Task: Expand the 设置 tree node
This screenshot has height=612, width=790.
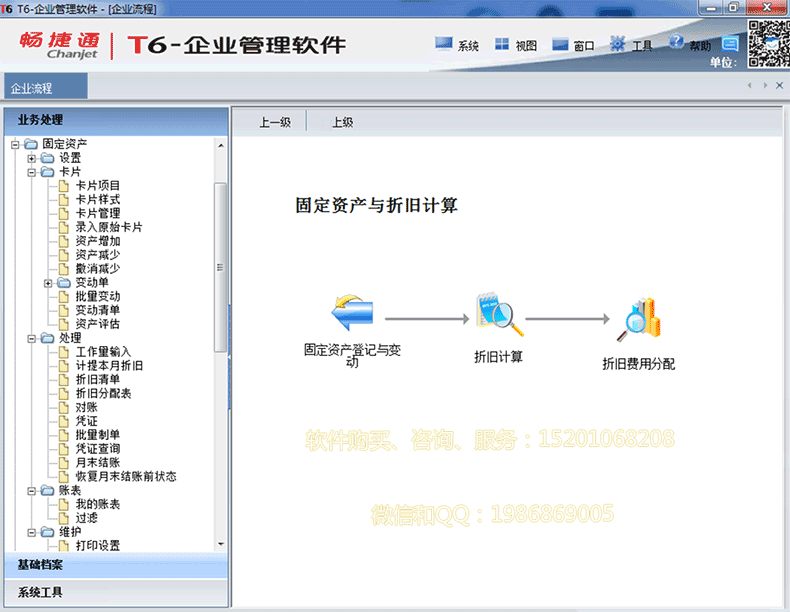Action: (31, 159)
